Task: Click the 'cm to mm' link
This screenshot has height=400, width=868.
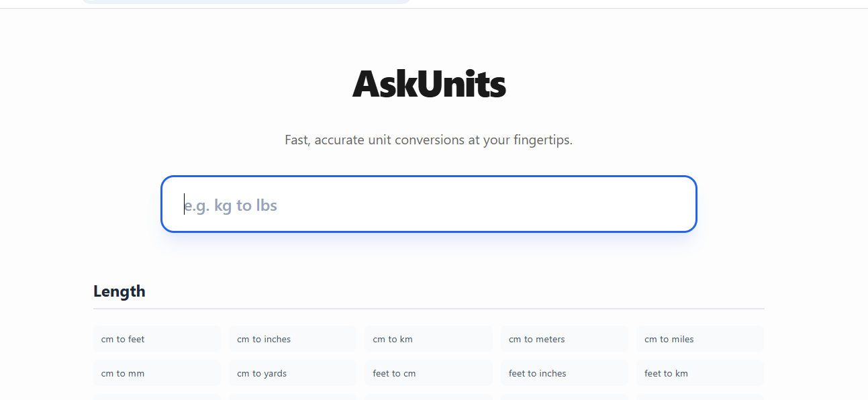Action: (x=157, y=373)
